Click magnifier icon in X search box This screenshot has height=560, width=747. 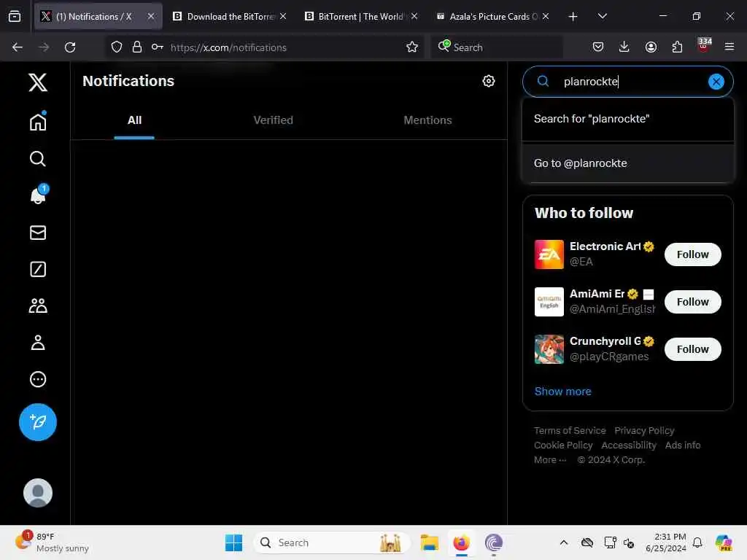pos(543,81)
